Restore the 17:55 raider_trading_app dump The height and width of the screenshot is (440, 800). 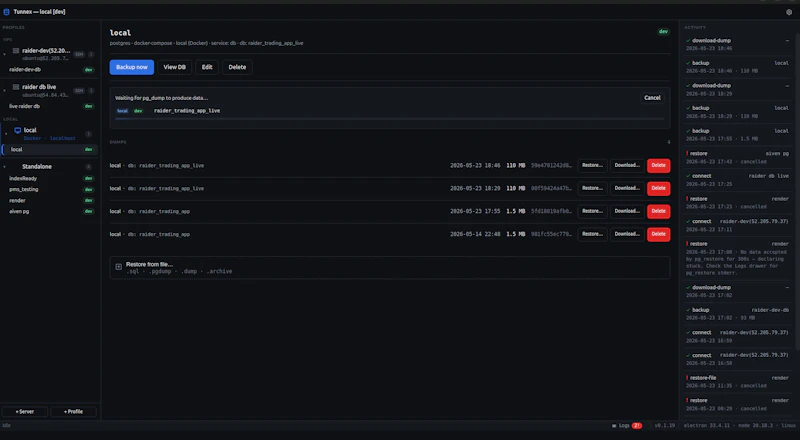point(592,211)
